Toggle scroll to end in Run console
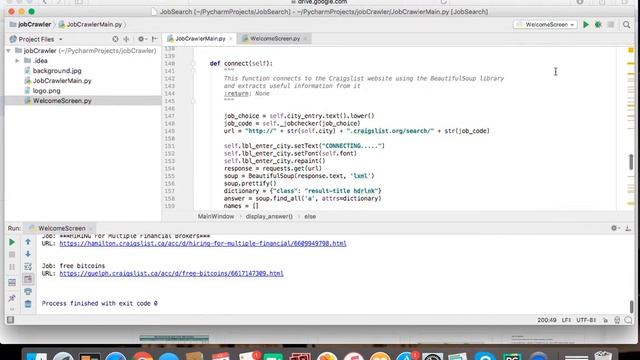 tap(28, 279)
